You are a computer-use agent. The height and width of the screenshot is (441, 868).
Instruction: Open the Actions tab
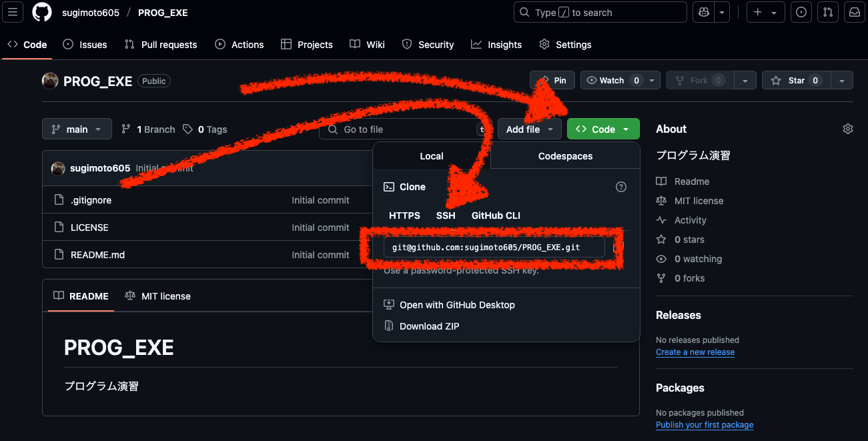point(240,45)
